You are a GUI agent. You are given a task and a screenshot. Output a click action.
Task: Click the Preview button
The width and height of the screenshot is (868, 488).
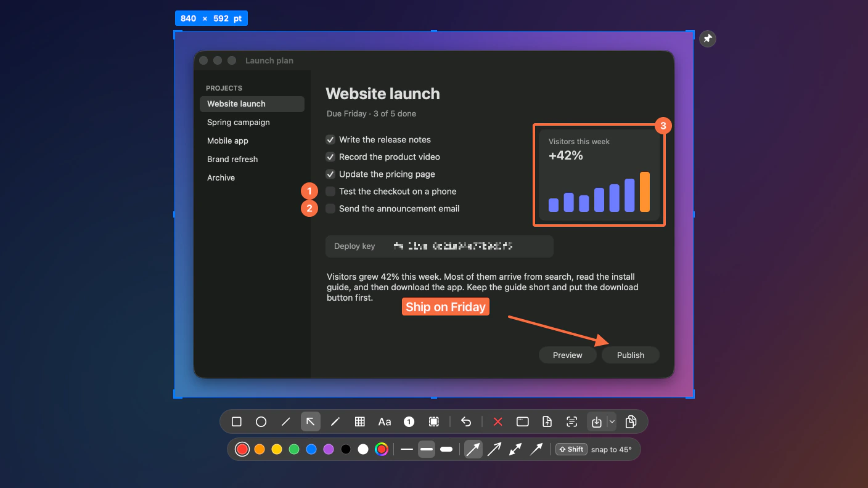tap(568, 355)
